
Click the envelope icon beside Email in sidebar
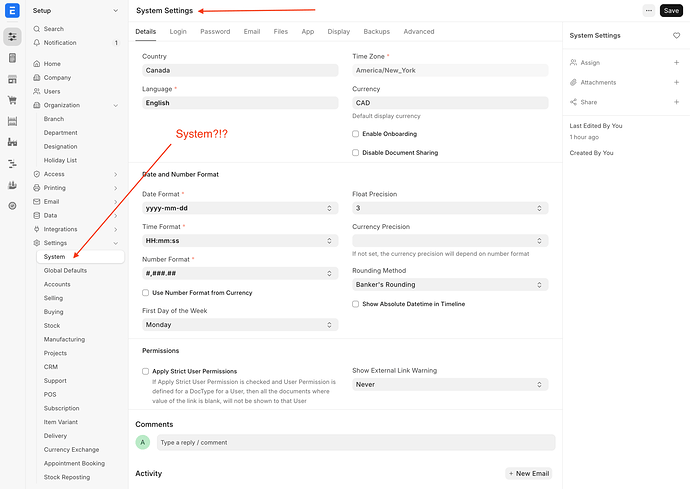coord(37,202)
